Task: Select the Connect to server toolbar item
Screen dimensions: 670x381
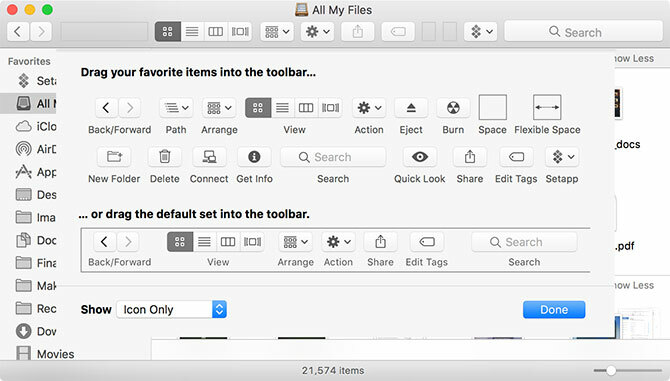Action: point(209,157)
